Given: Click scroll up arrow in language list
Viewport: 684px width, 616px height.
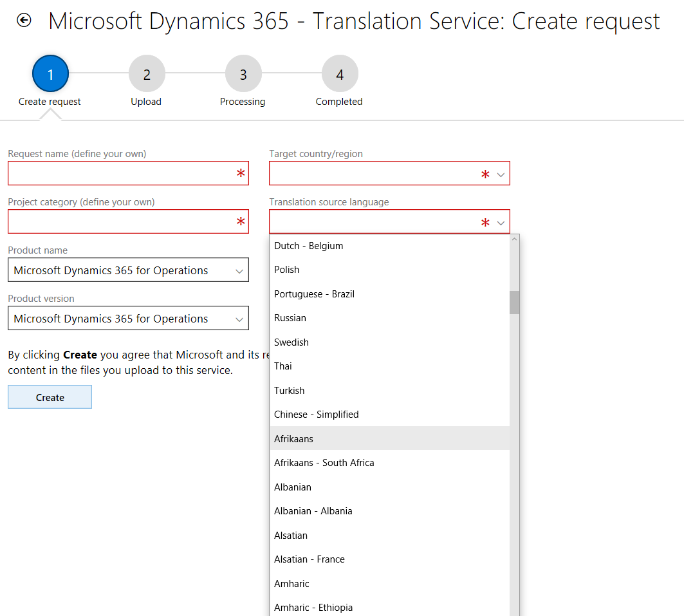Looking at the screenshot, I should (x=514, y=239).
